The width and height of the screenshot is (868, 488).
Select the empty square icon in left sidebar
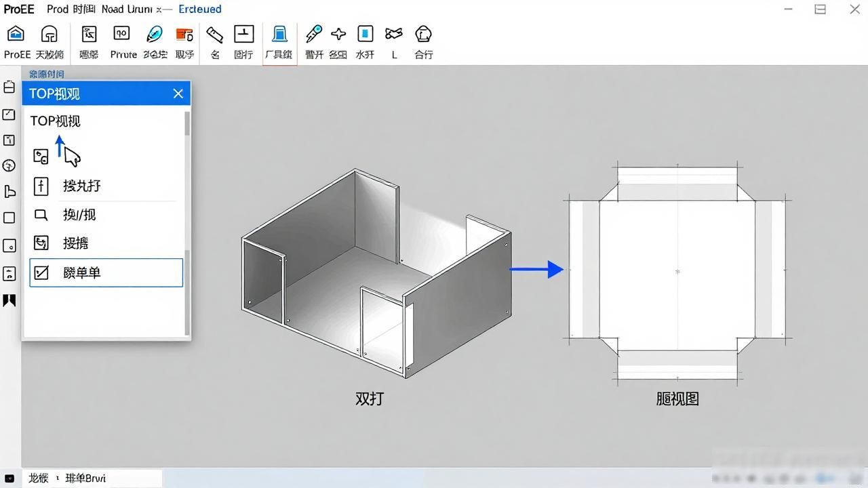tap(9, 218)
